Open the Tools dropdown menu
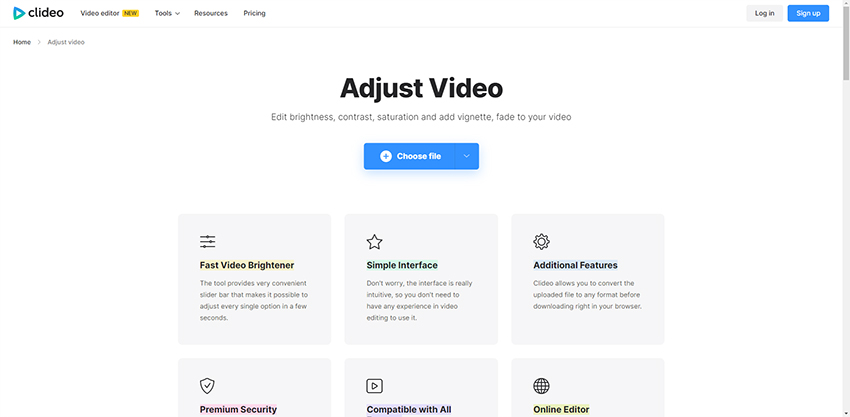 tap(167, 13)
